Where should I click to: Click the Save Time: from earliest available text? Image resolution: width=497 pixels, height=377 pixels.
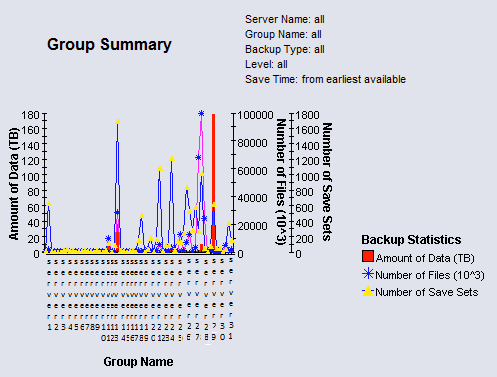coord(325,79)
